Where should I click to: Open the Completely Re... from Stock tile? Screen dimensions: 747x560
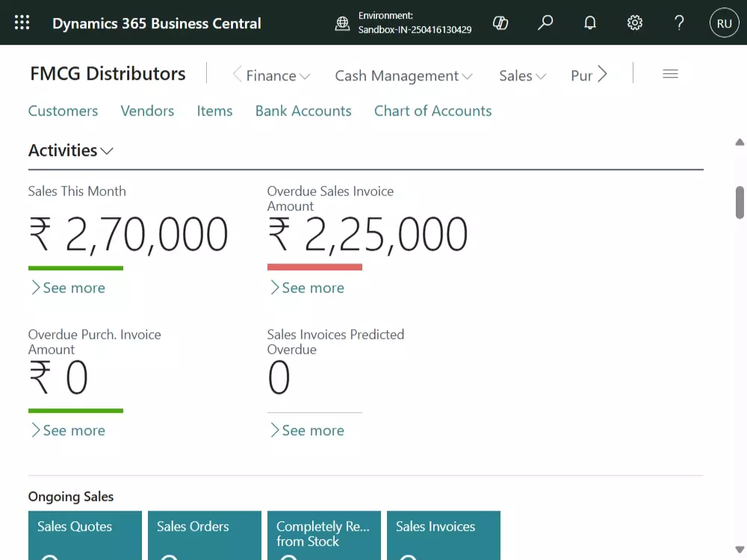click(324, 535)
